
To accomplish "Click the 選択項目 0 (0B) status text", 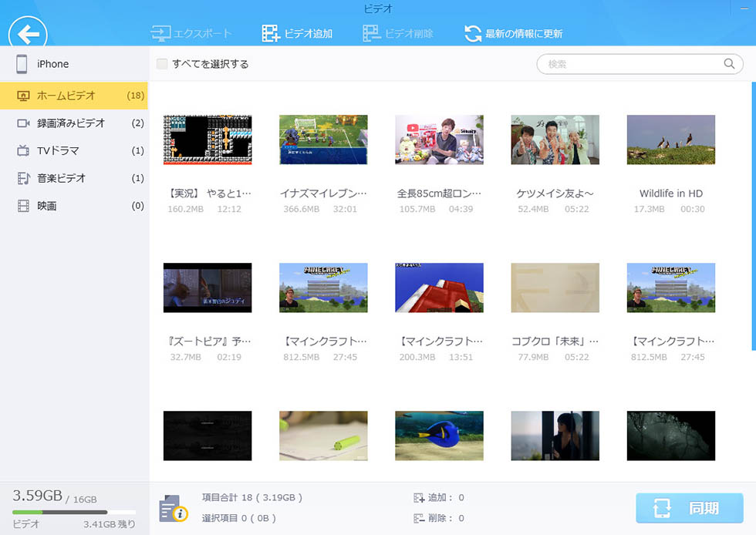I will click(239, 518).
